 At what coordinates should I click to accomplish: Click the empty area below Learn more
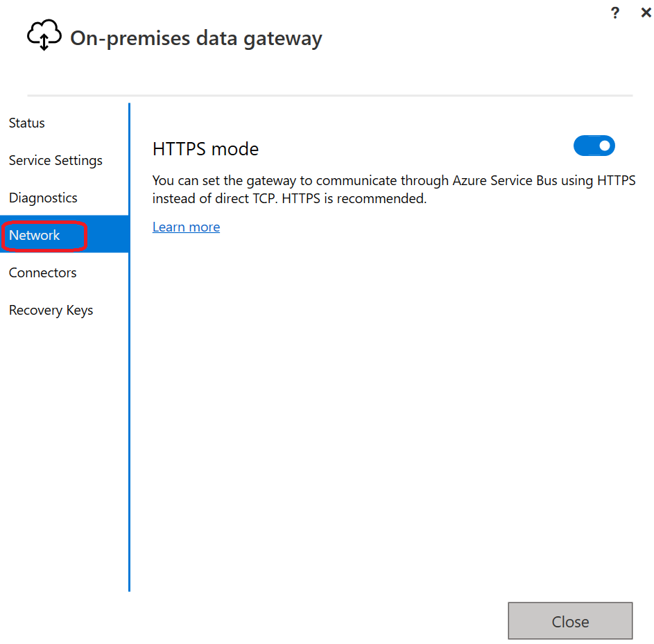[x=392, y=408]
